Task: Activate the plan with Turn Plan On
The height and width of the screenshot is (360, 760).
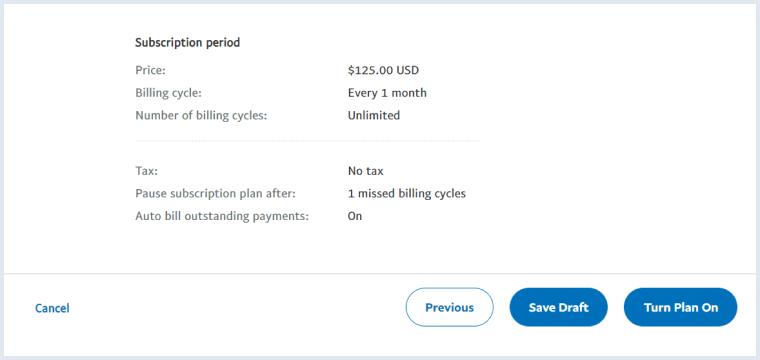Action: pyautogui.click(x=681, y=307)
